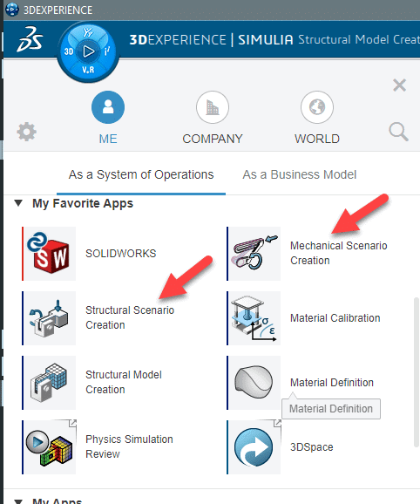This screenshot has width=420, height=504.
Task: Click compass east quadrant
Action: coord(107,51)
